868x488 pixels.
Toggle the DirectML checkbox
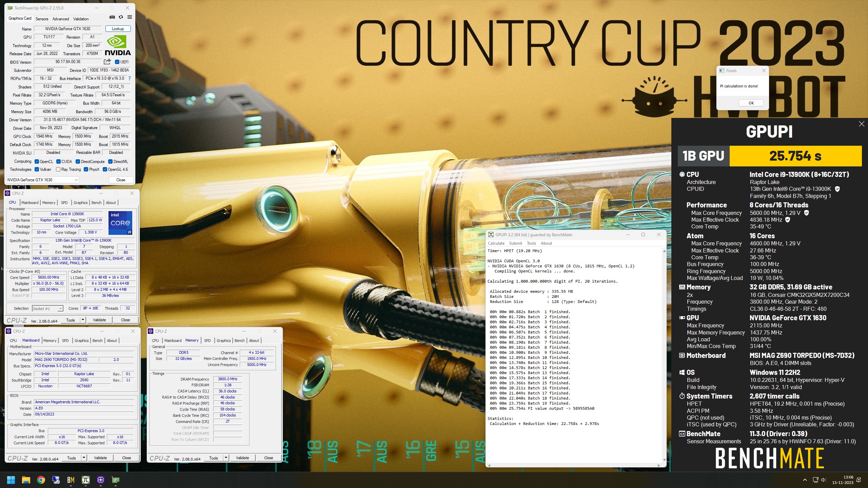coord(110,161)
